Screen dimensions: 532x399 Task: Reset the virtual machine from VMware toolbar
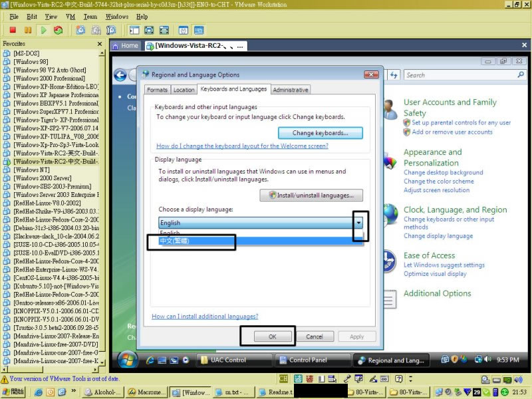(59, 30)
